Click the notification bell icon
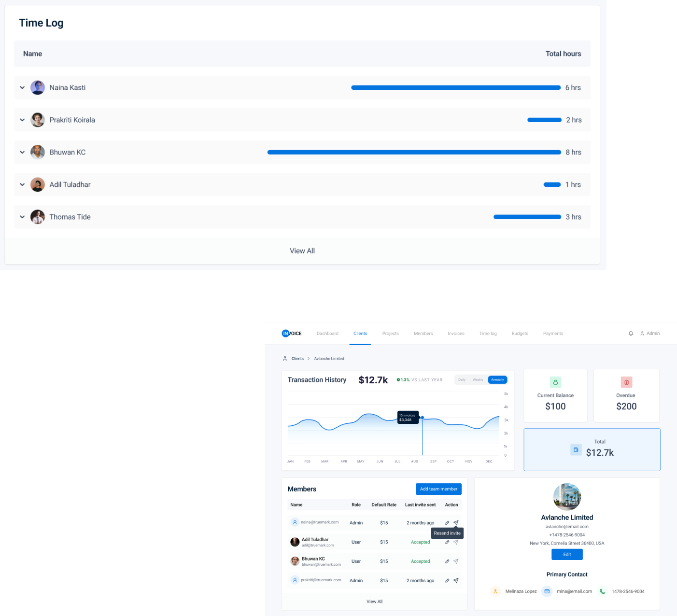Image resolution: width=677 pixels, height=616 pixels. (x=631, y=334)
